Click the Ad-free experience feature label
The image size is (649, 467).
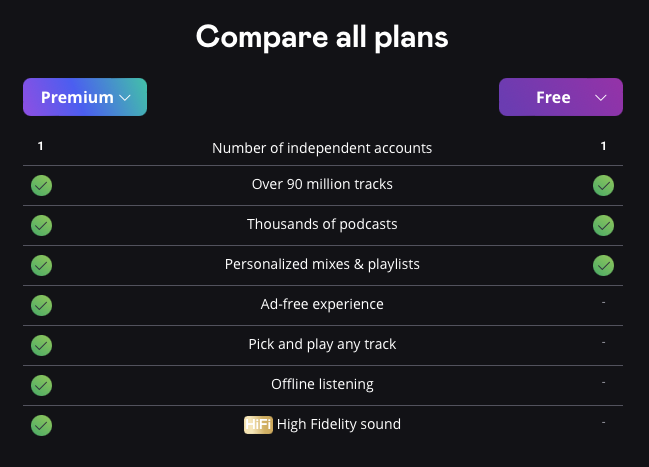(322, 304)
